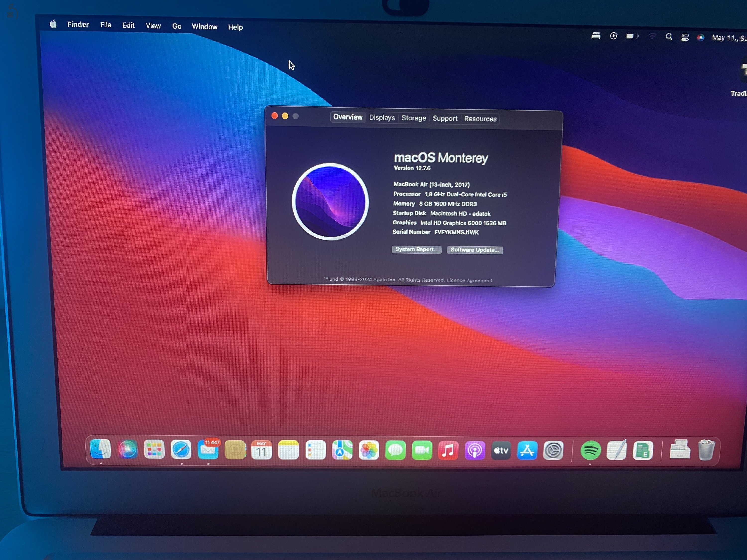Click the date and time in the menu bar
Viewport: 747px width, 560px height.
pyautogui.click(x=729, y=38)
